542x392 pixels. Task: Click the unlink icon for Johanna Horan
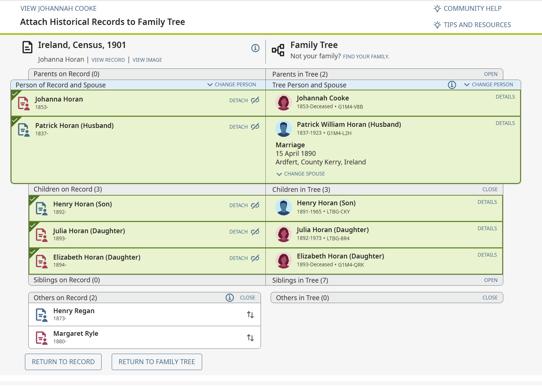pos(255,100)
